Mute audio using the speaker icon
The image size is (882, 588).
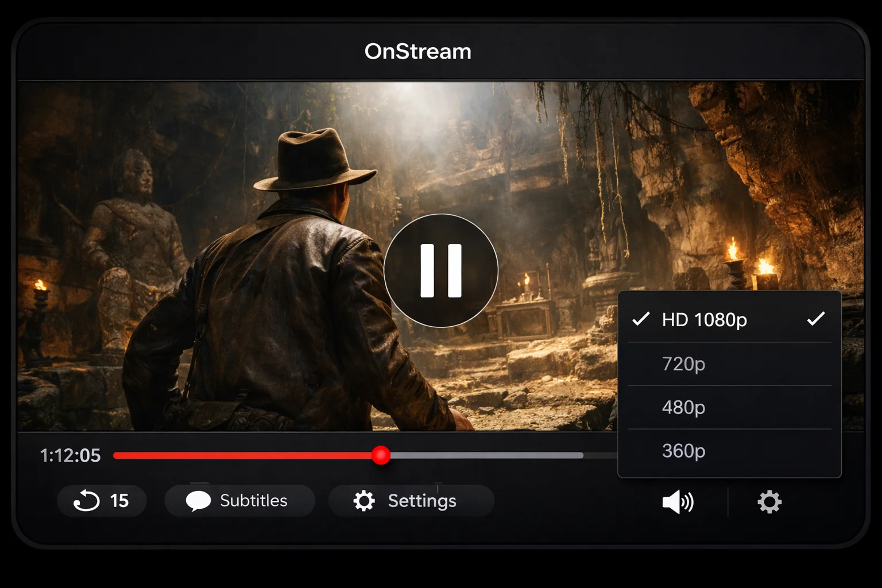[x=678, y=502]
